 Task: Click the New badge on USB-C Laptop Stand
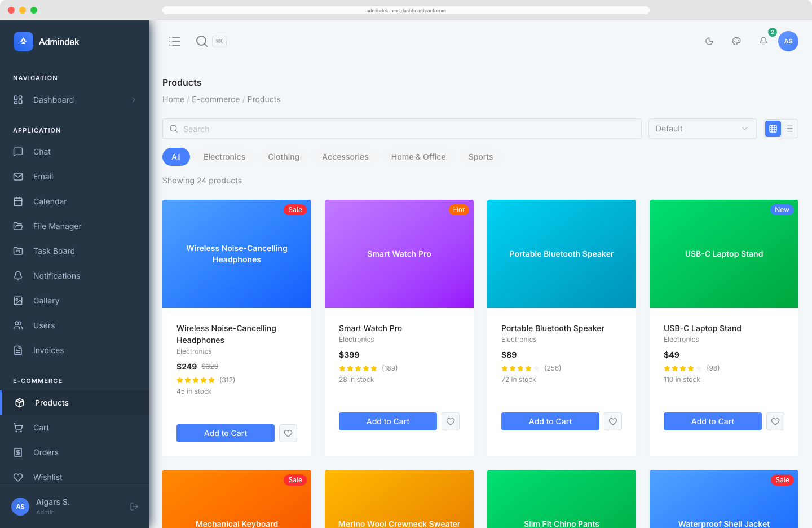[782, 210]
